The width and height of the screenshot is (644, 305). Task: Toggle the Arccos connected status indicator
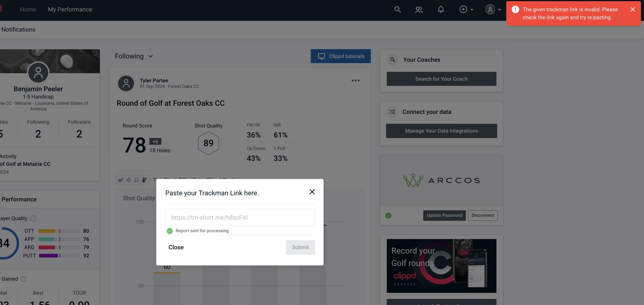click(x=388, y=215)
